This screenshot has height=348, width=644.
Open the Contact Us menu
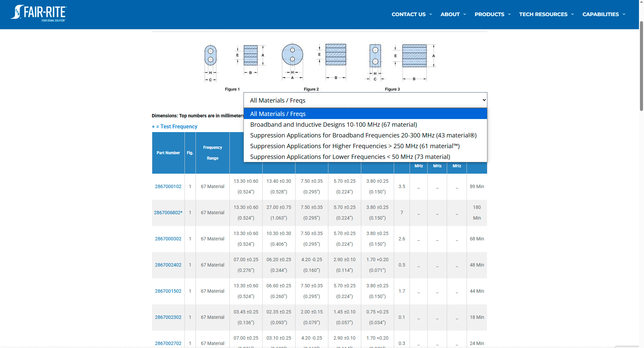pyautogui.click(x=408, y=14)
